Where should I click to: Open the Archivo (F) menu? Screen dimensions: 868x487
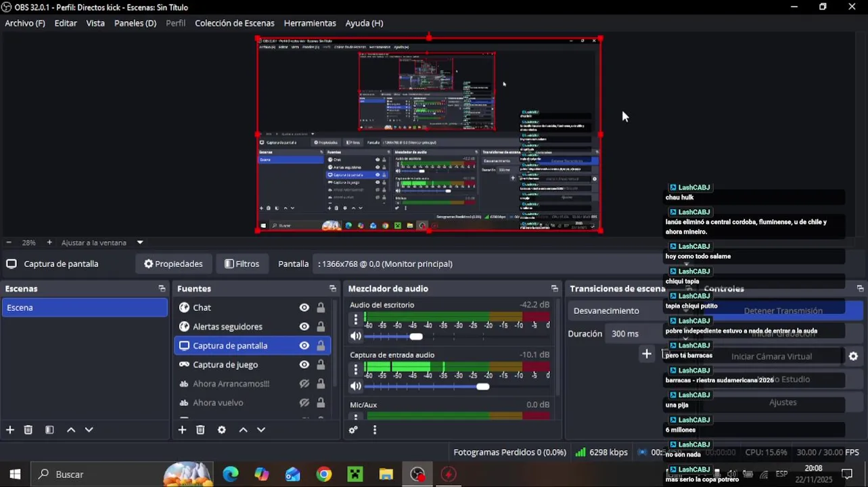[25, 23]
